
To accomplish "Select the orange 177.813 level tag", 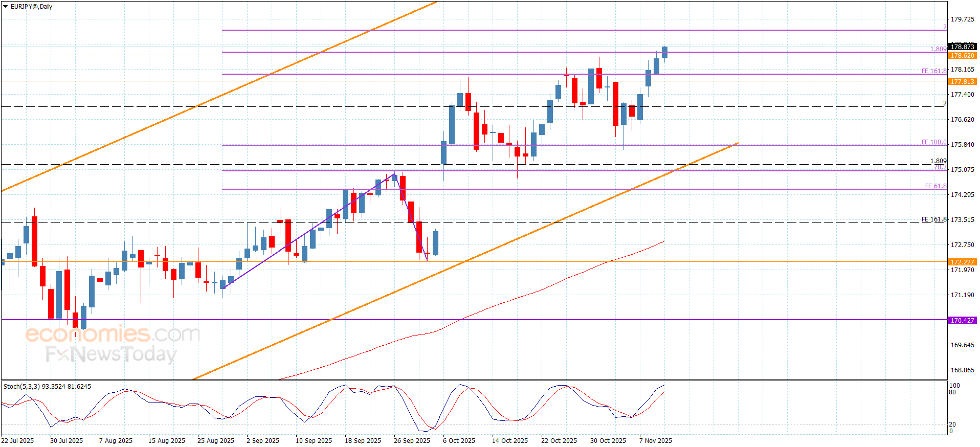I will (962, 82).
